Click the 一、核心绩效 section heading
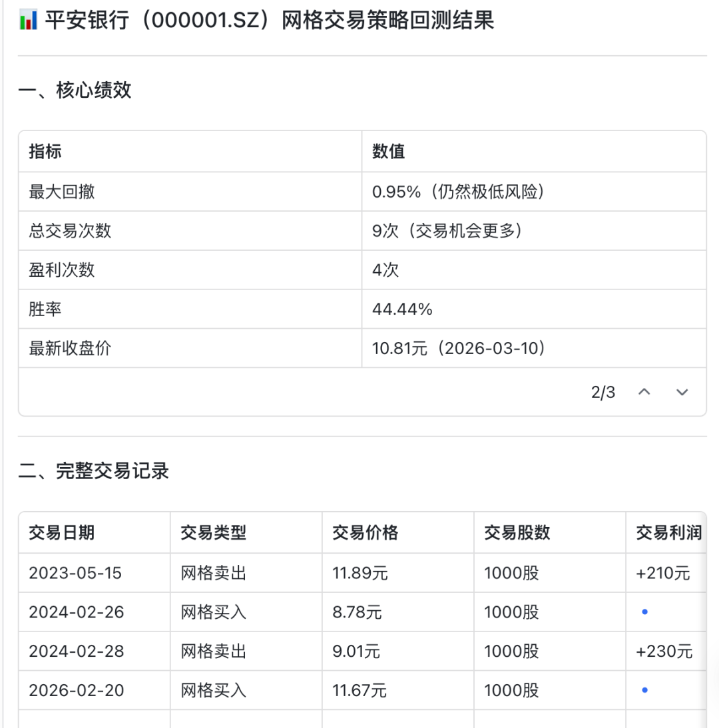Image resolution: width=719 pixels, height=728 pixels. point(75,90)
